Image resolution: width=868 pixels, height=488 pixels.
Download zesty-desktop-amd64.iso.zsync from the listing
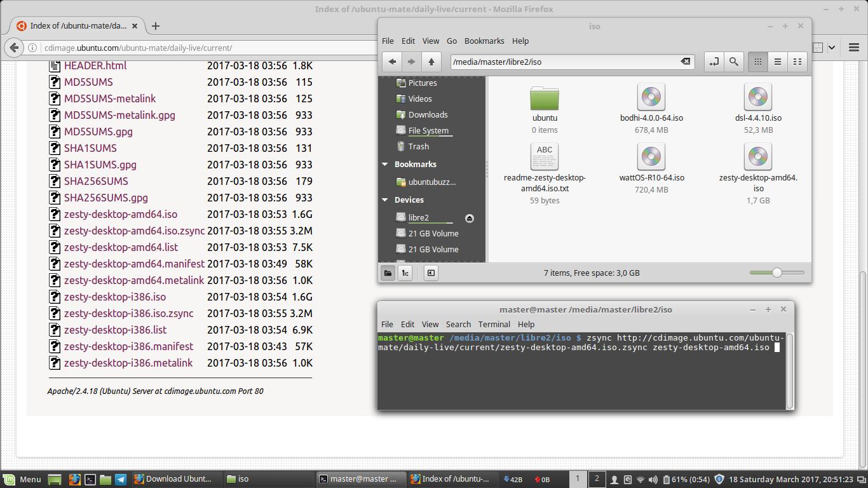point(134,231)
